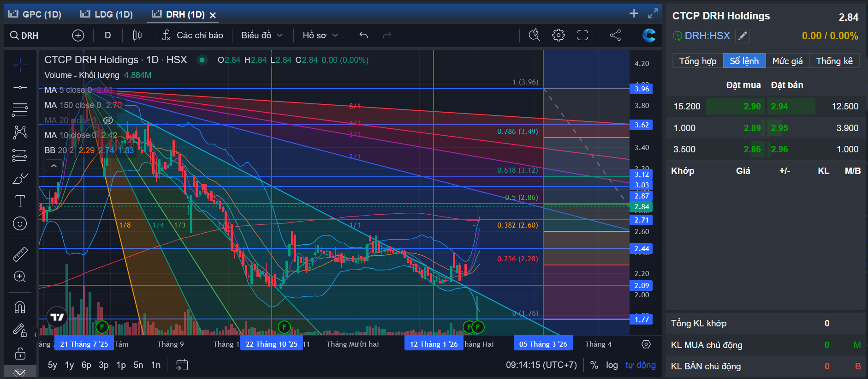Image resolution: width=868 pixels, height=379 pixels.
Task: Open the emoji icons tool
Action: point(19,223)
